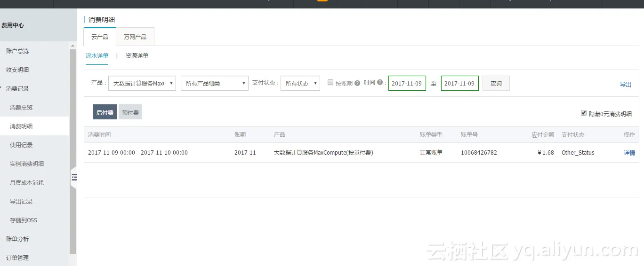Image resolution: width=644 pixels, height=266 pixels.
Task: Click the 2017-11 billing period cell
Action: pos(245,153)
